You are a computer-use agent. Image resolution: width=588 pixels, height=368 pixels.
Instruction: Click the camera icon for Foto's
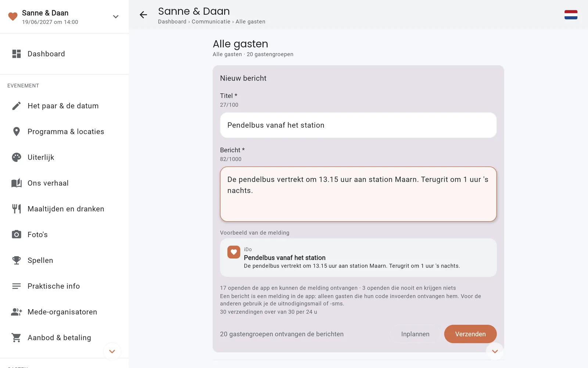[x=17, y=235]
